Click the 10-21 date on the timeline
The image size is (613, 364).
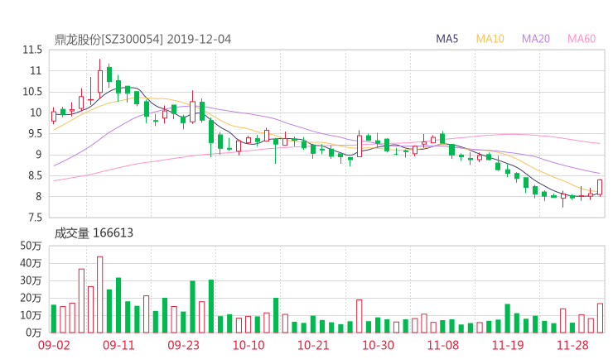(x=312, y=345)
